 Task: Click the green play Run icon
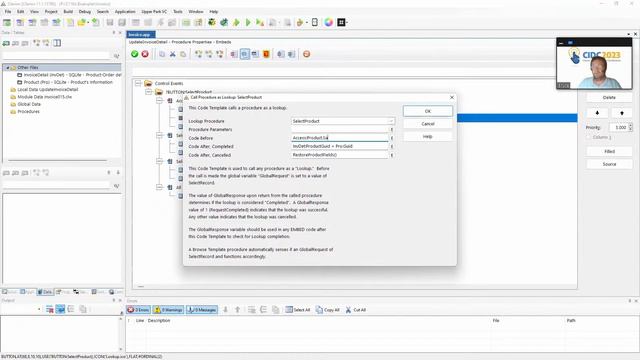coord(248,22)
